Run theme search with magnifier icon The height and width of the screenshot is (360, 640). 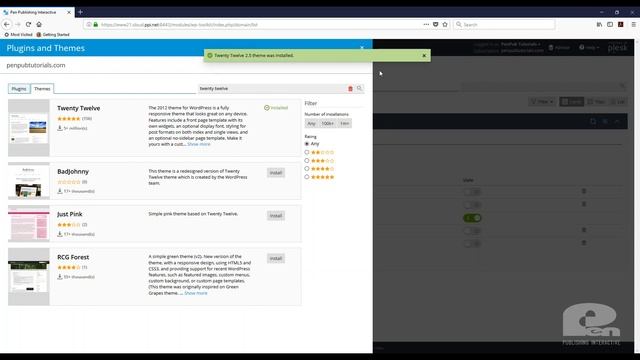click(x=360, y=88)
